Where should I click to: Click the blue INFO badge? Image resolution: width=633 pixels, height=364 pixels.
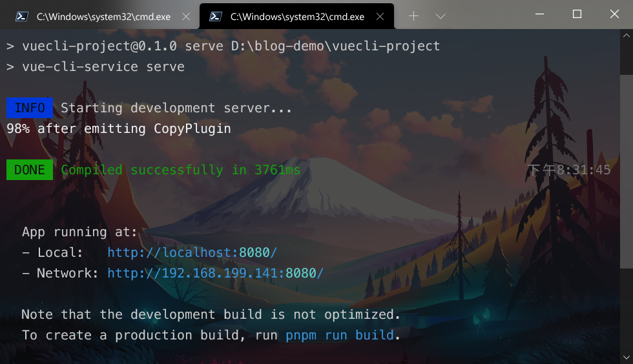coord(30,108)
